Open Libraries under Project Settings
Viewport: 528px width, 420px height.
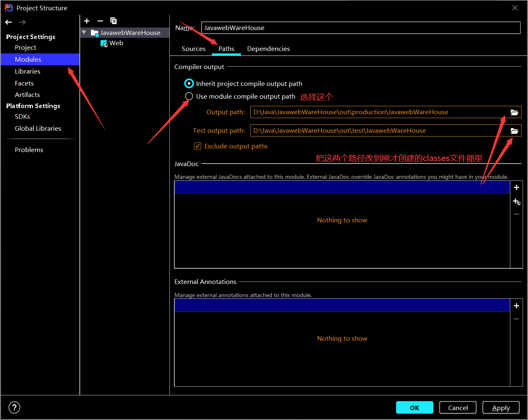pyautogui.click(x=28, y=71)
